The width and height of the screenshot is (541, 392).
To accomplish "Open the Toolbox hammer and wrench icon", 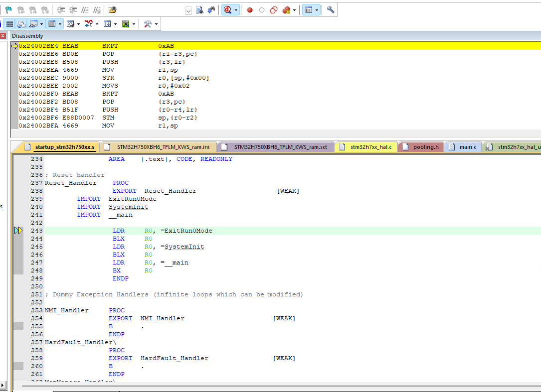I will pyautogui.click(x=148, y=24).
